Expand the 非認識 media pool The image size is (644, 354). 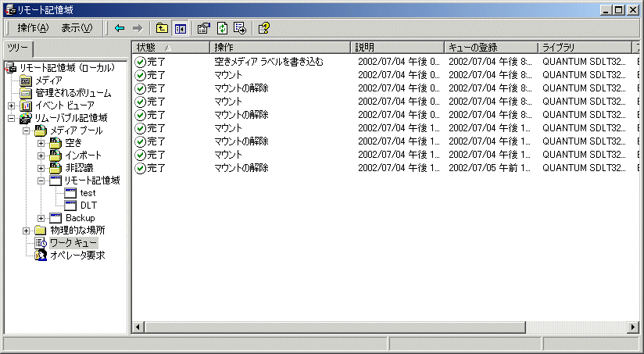tap(41, 168)
